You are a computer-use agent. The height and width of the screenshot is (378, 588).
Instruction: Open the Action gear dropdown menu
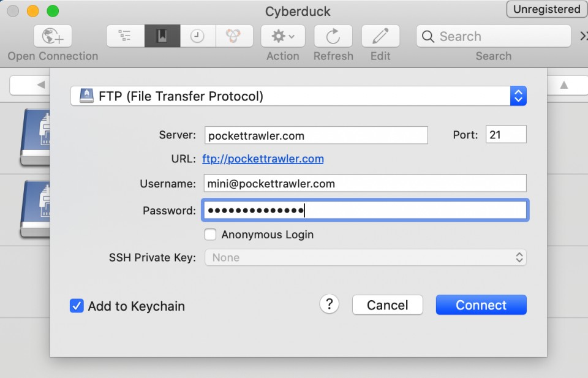(x=283, y=36)
